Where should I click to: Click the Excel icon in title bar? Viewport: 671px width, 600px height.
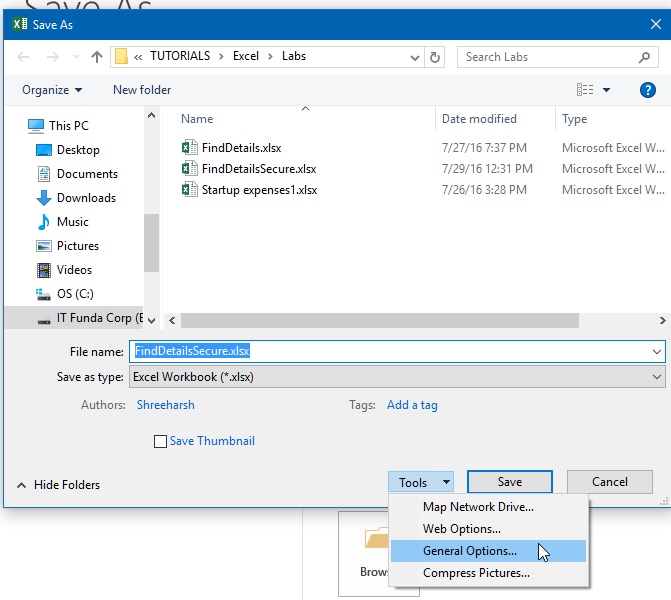tap(20, 24)
